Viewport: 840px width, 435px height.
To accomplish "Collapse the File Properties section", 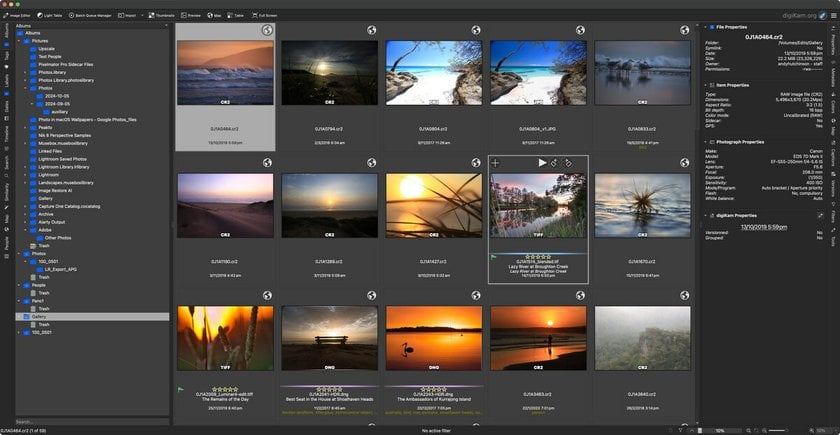I will [x=706, y=27].
